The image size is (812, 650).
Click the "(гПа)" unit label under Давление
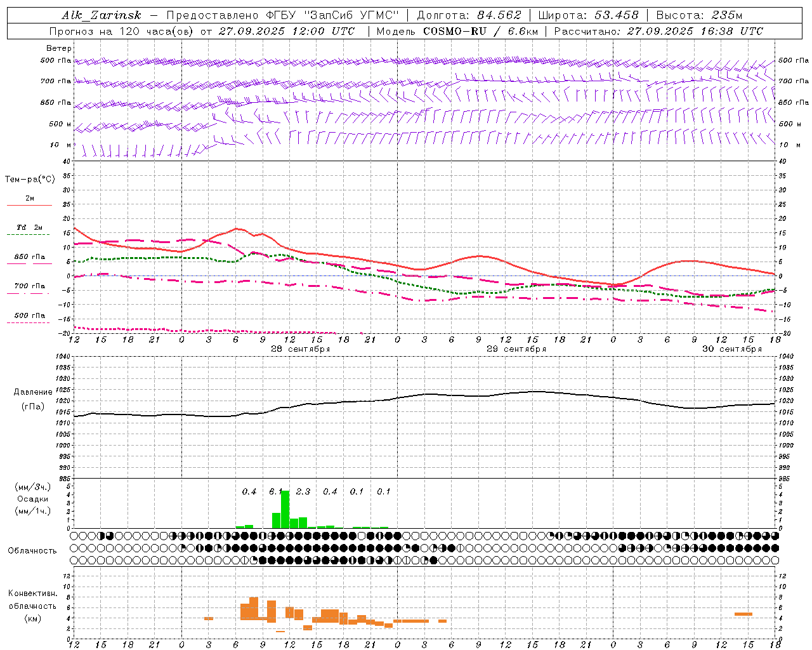point(33,407)
